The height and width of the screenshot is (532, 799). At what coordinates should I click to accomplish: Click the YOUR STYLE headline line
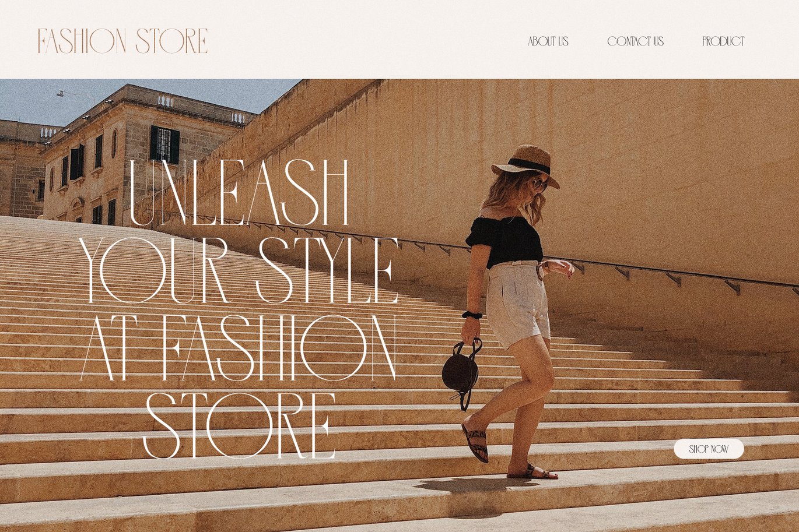[x=239, y=270]
